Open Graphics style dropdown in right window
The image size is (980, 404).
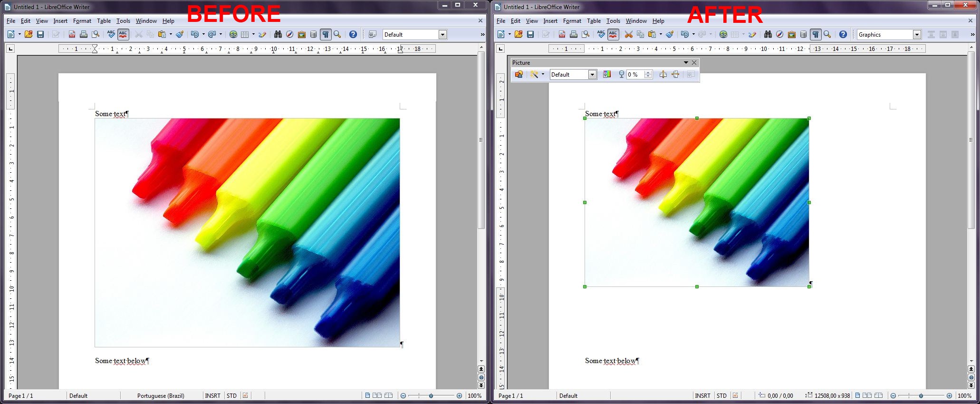tap(917, 34)
